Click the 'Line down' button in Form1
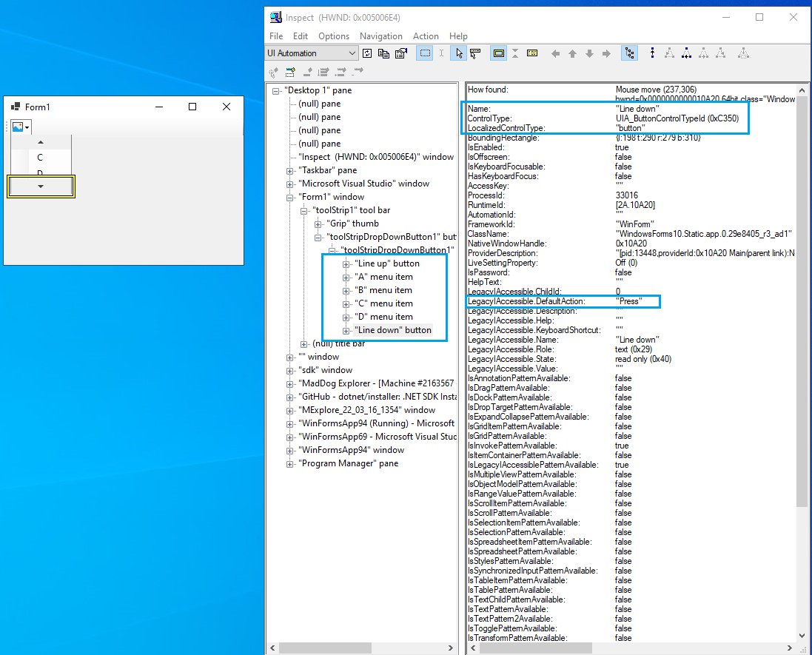The width and height of the screenshot is (812, 655). pos(40,187)
